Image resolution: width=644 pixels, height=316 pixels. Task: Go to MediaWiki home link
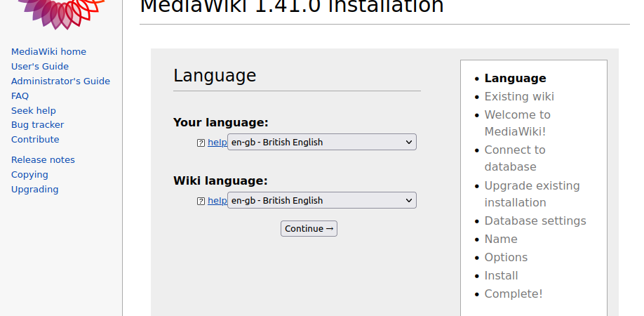48,52
